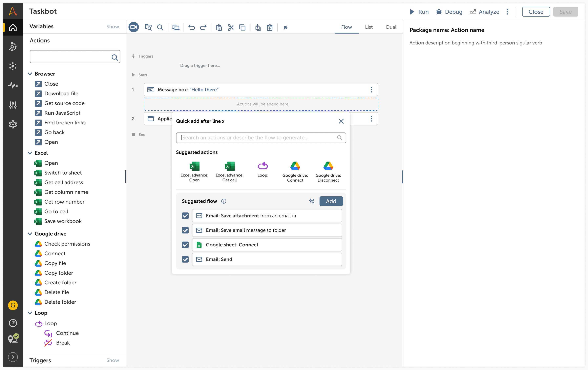Screen dimensions: 588x370
Task: Uncheck Email: Save email message checkbox
Action: 185,230
